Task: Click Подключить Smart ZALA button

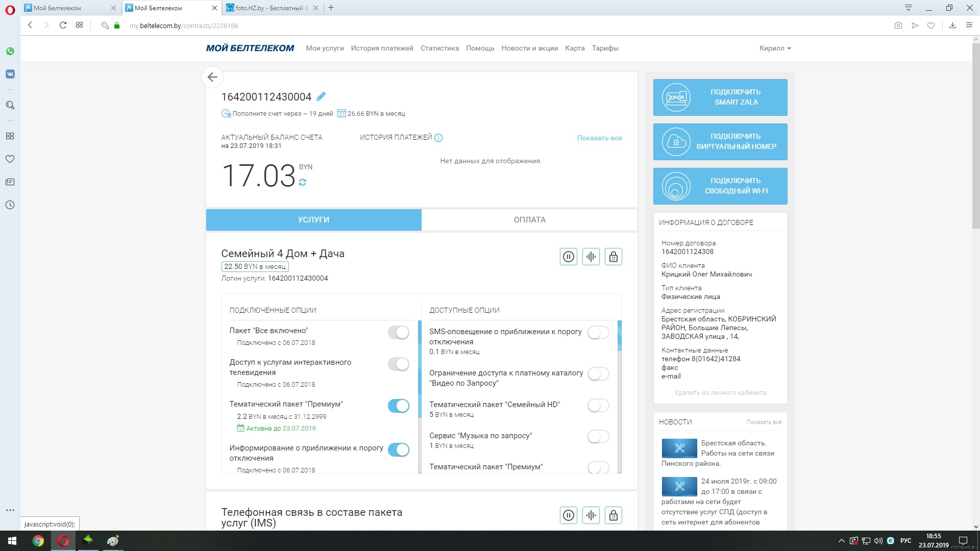Action: click(x=720, y=97)
